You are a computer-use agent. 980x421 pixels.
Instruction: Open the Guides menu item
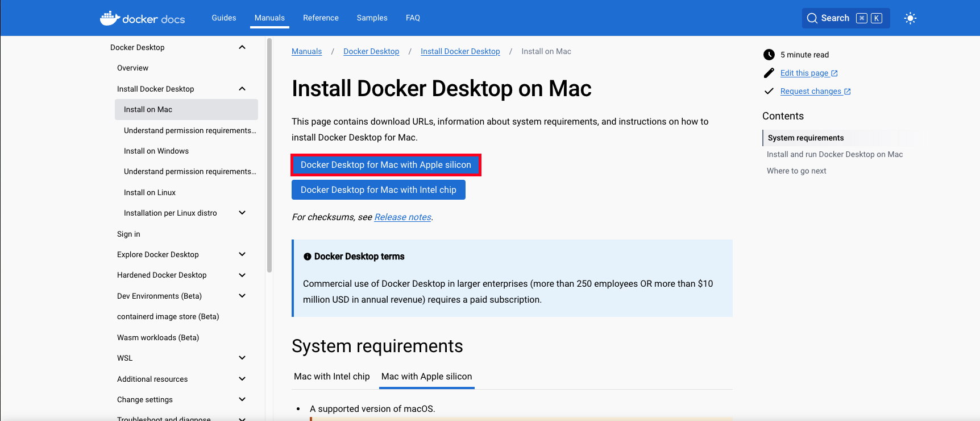(x=224, y=18)
